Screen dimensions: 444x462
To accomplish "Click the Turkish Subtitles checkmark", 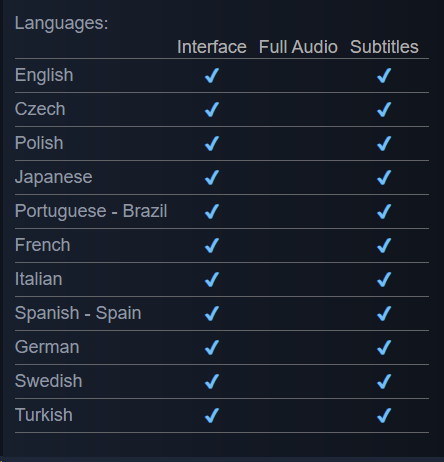I will (384, 416).
